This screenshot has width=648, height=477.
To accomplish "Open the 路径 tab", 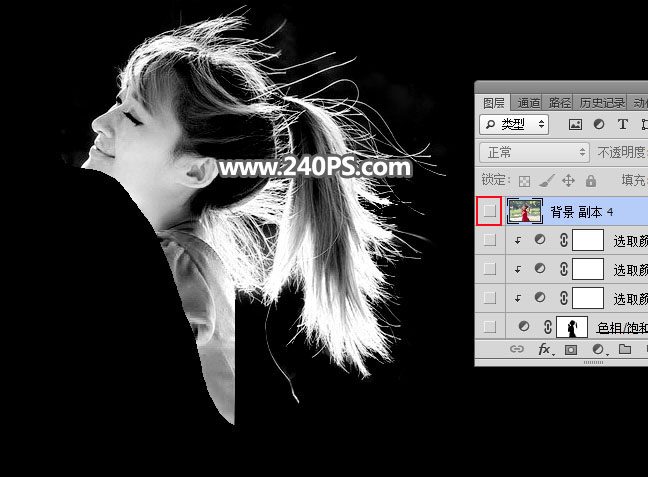I will click(x=559, y=102).
